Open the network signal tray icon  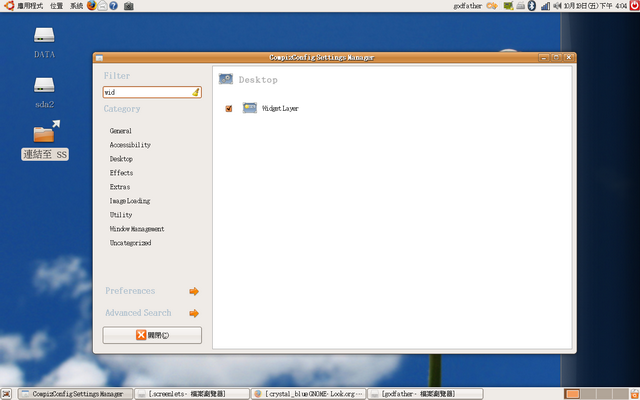click(x=545, y=6)
